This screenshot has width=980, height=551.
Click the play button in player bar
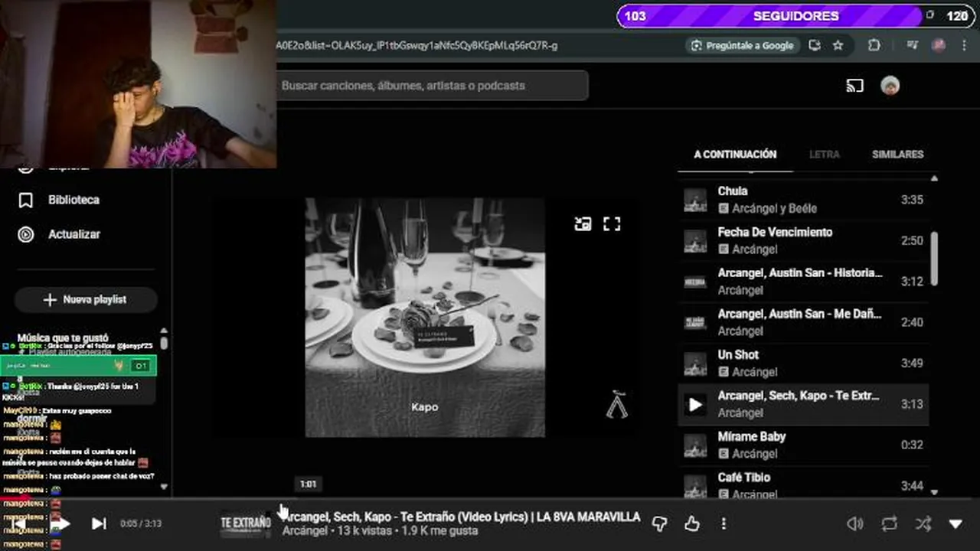pos(63,523)
